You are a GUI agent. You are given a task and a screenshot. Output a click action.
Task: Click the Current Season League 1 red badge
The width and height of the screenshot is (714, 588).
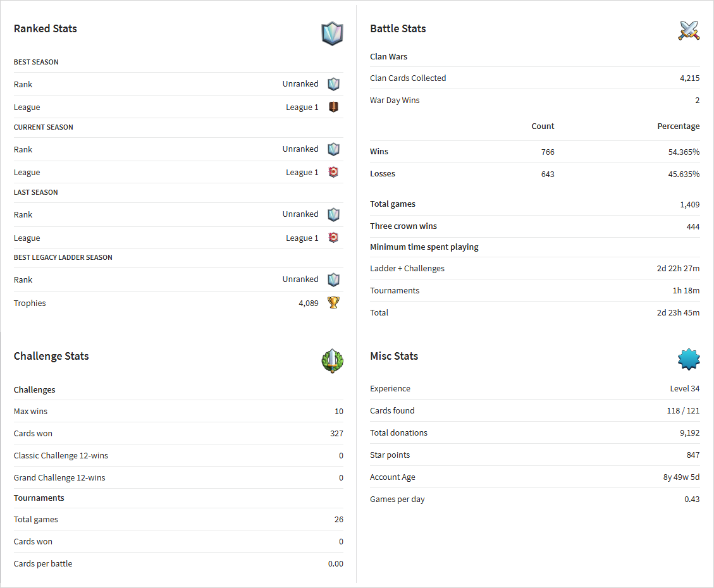pos(334,172)
